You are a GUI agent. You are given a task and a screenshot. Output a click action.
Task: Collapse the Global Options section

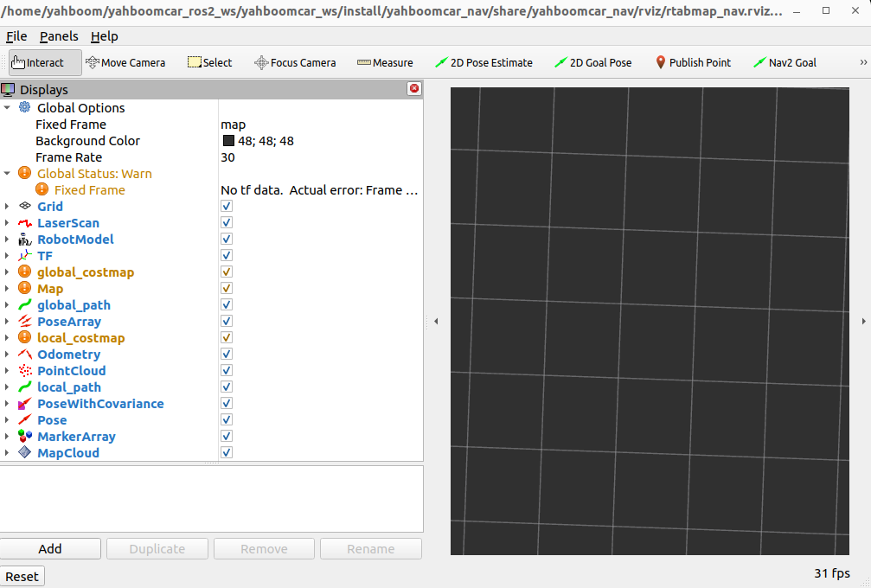click(x=8, y=108)
